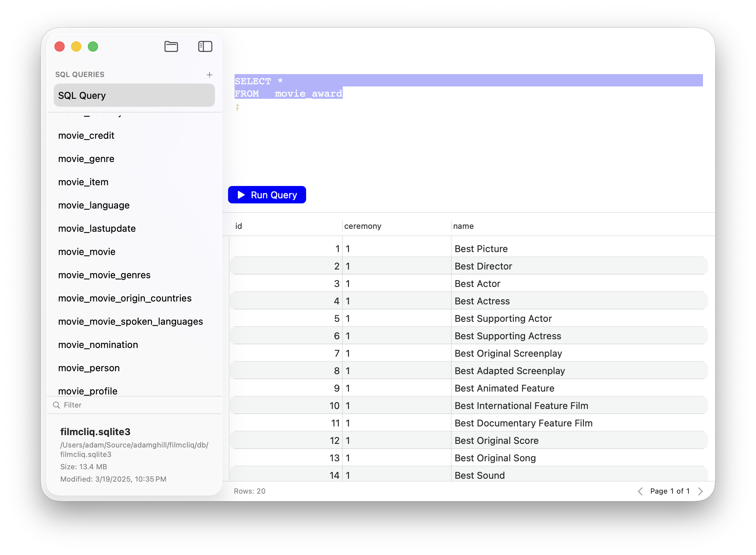
Task: Select the movie_movie_spoken_languages table
Action: (130, 321)
